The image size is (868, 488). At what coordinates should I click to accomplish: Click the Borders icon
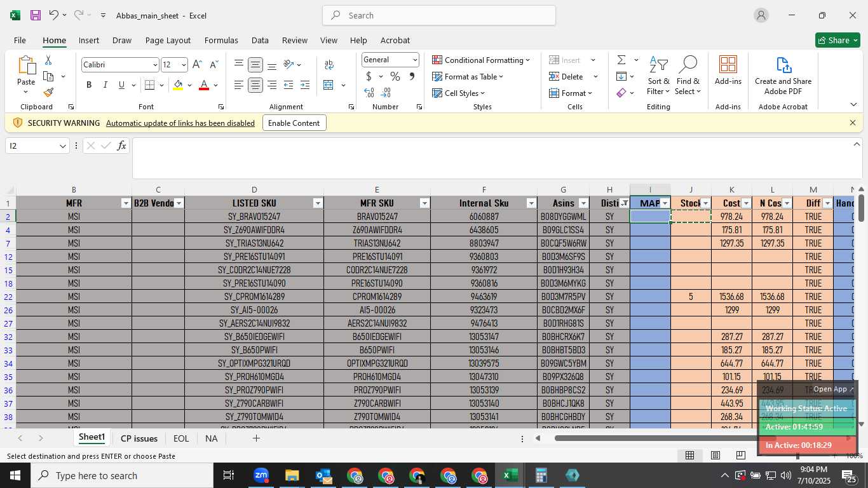(x=150, y=85)
